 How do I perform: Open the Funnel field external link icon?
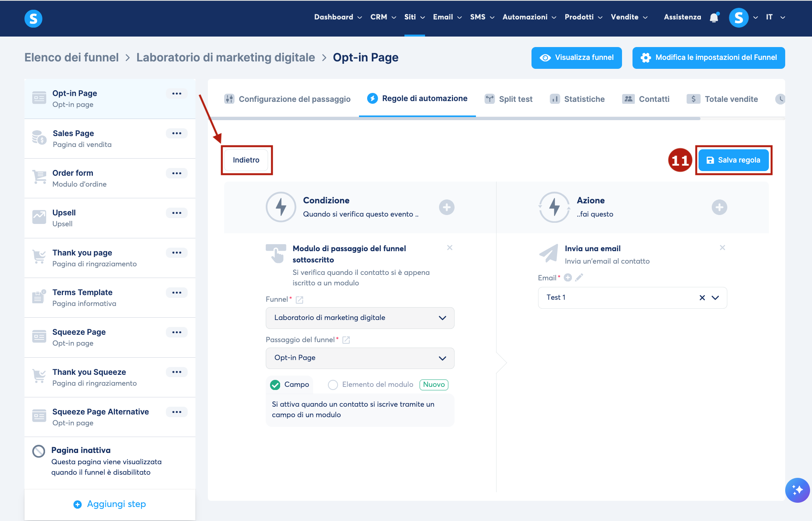click(x=300, y=300)
